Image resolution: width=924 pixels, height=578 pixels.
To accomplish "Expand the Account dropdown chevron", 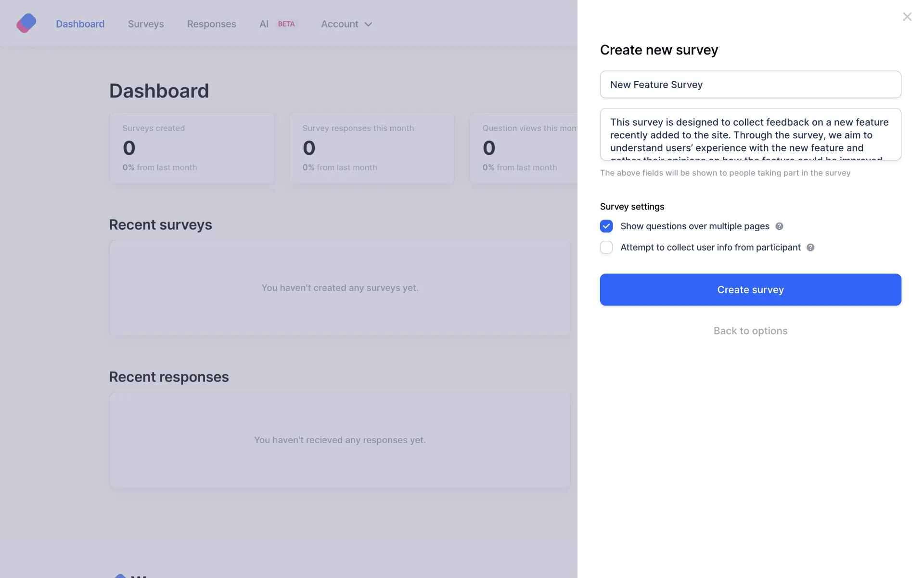I will pos(369,25).
